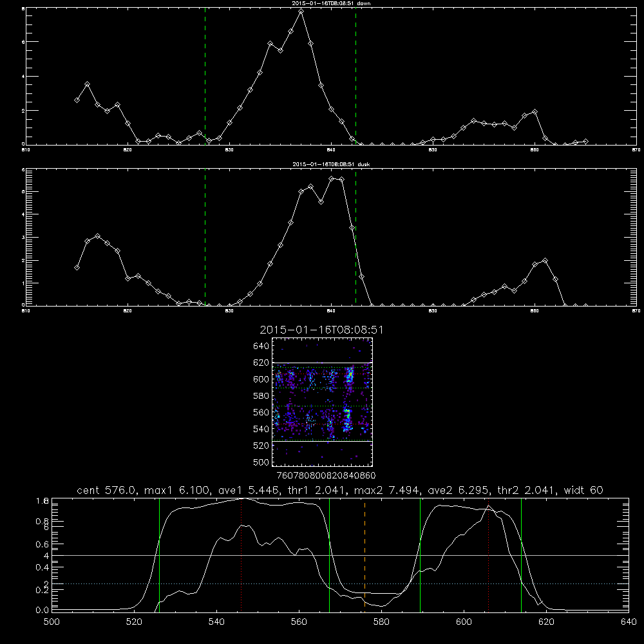Click the x-axis label 560 in bottom plot

tap(299, 622)
